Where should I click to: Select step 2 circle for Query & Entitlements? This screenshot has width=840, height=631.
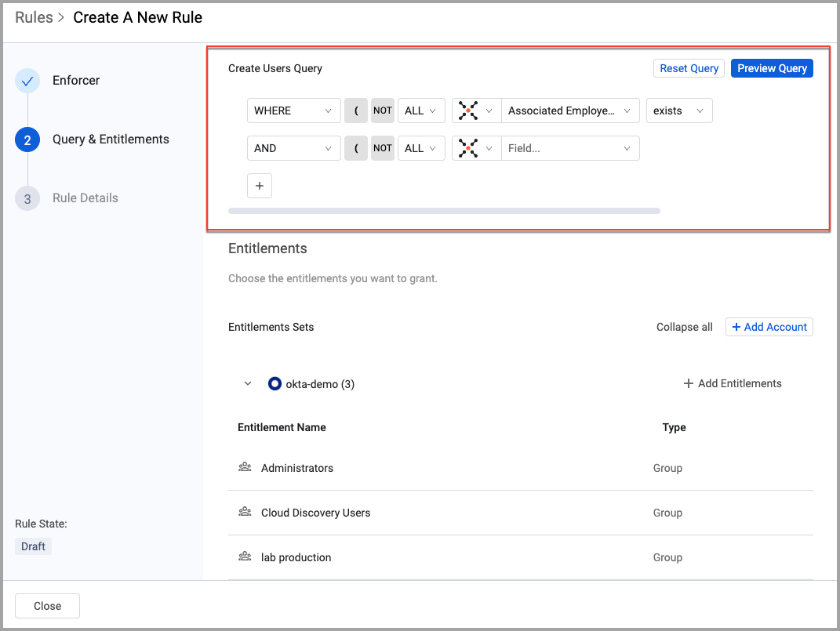tap(27, 140)
